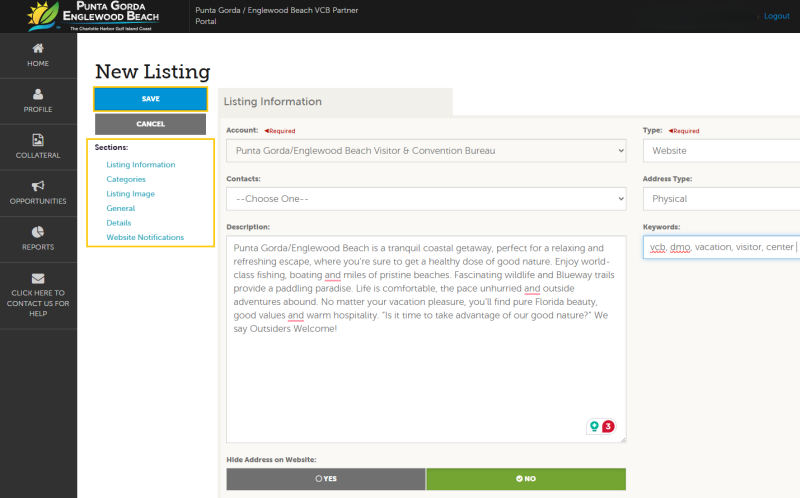
Task: Switch to the Listing Information tab
Action: [335, 102]
